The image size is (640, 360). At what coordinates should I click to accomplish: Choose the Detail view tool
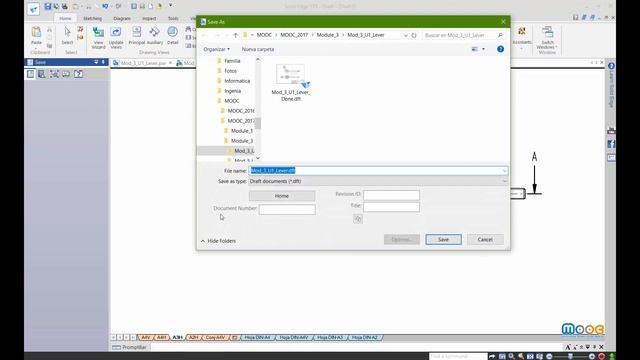point(173,35)
